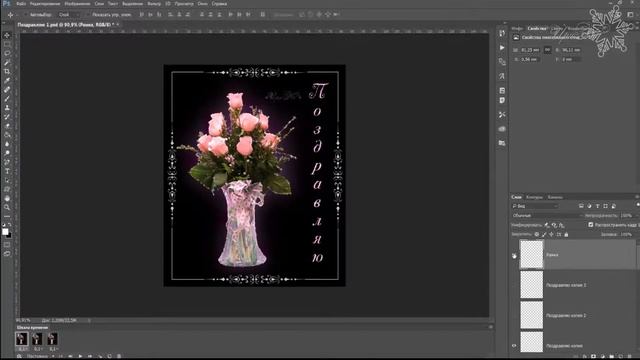Image resolution: width=640 pixels, height=360 pixels.
Task: Go to previous animation frame
Action: click(x=70, y=356)
